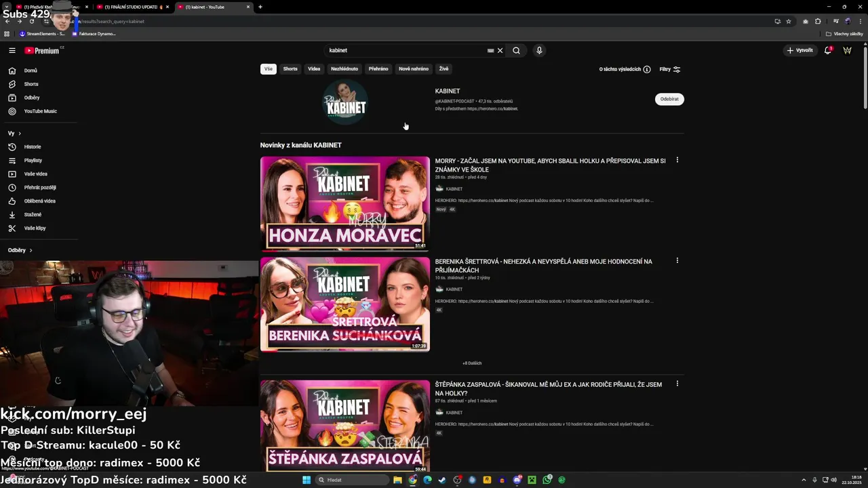Screen dimensions: 868x488
Task: Open options for the MORRY video
Action: pyautogui.click(x=677, y=161)
